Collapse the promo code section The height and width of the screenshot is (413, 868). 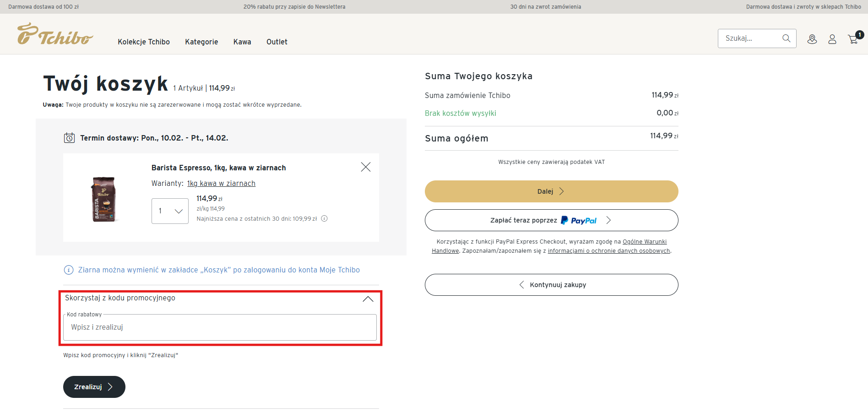368,299
